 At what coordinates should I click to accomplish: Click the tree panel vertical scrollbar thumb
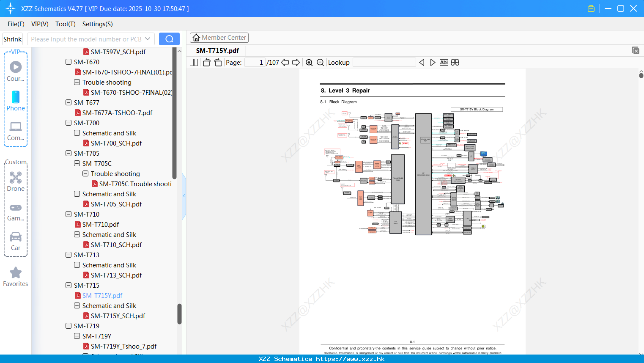tap(179, 314)
